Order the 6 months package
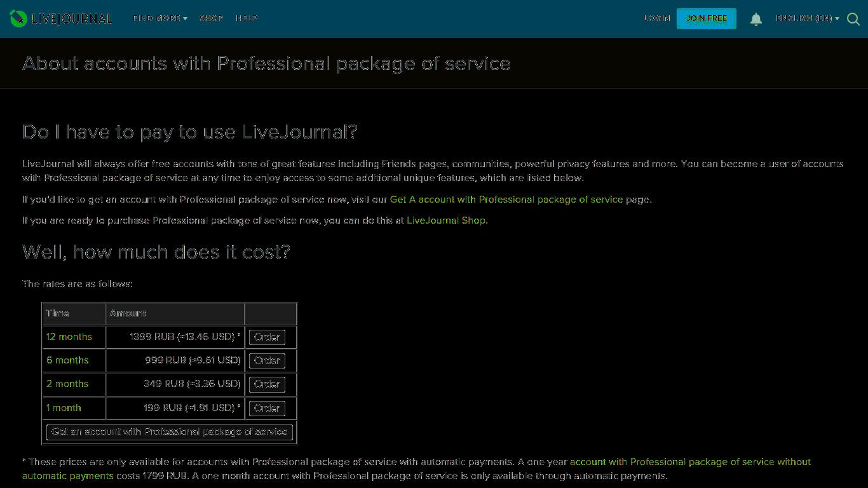Viewport: 868px width, 488px height. coord(267,361)
